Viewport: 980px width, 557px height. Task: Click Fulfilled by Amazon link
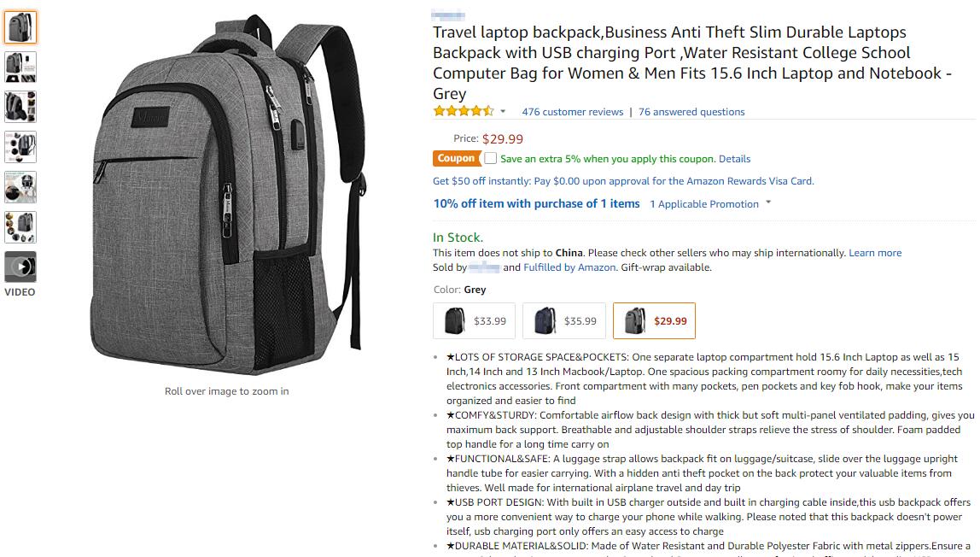point(569,267)
